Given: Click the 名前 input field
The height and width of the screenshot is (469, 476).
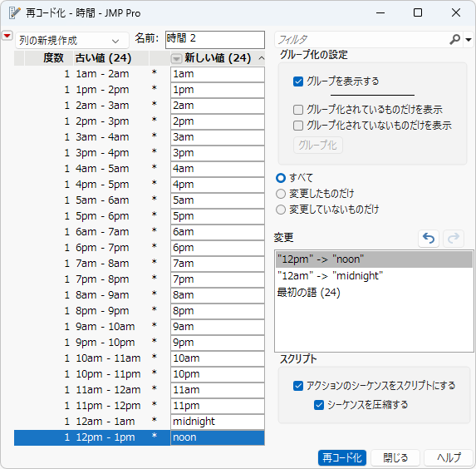Looking at the screenshot, I should (x=215, y=40).
